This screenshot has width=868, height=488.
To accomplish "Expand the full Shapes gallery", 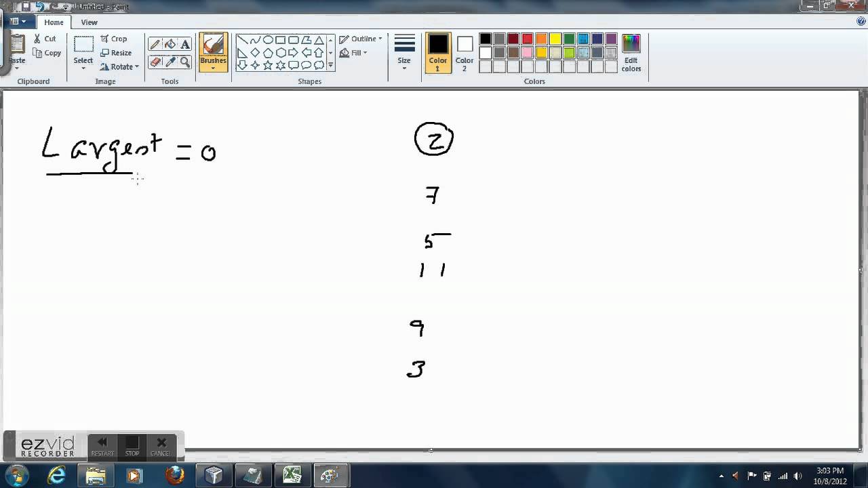I will [x=330, y=66].
